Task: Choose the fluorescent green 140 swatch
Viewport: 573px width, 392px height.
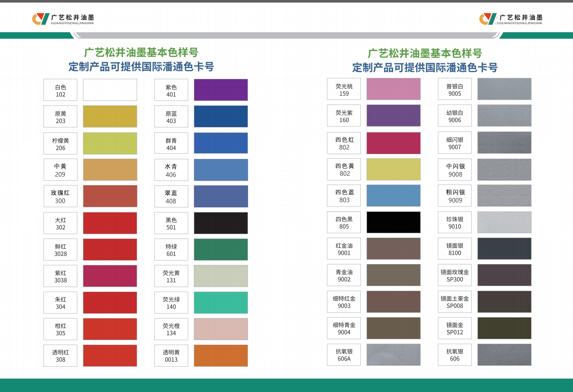Action: (221, 303)
